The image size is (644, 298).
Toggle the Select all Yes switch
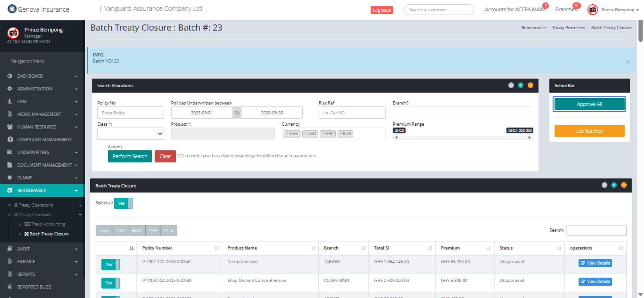click(123, 203)
